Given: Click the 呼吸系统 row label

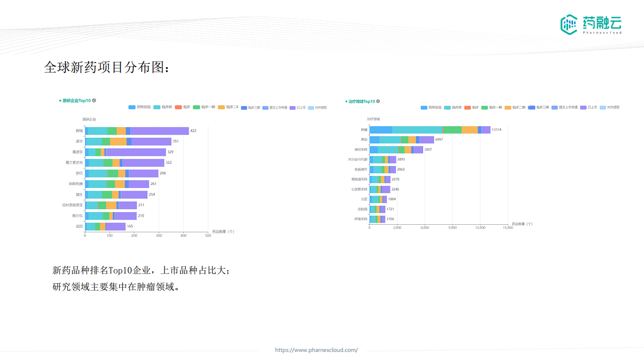Looking at the screenshot, I should pos(361,219).
